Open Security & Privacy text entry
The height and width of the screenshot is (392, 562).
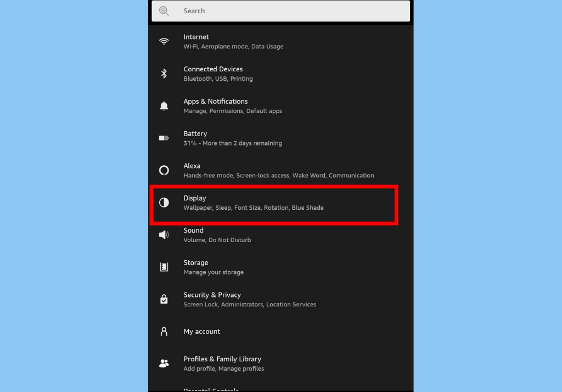click(x=212, y=295)
